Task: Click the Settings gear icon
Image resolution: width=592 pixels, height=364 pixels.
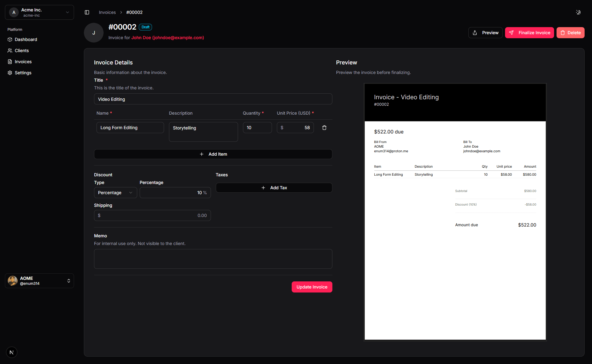Action: [10, 73]
